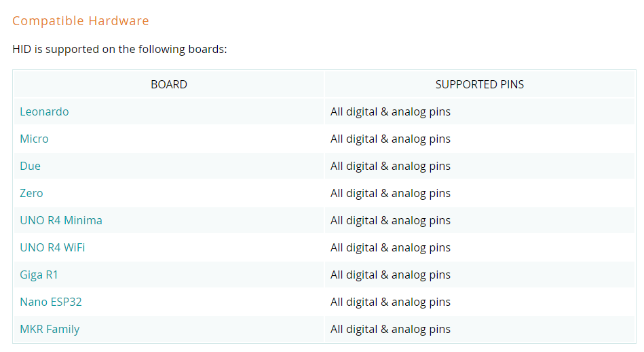Select Due's supported pins cell
This screenshot has height=352, width=644.
[x=480, y=166]
